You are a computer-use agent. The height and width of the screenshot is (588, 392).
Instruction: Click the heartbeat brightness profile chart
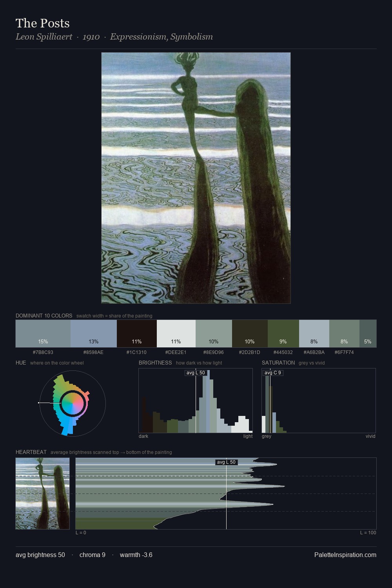tap(226, 494)
